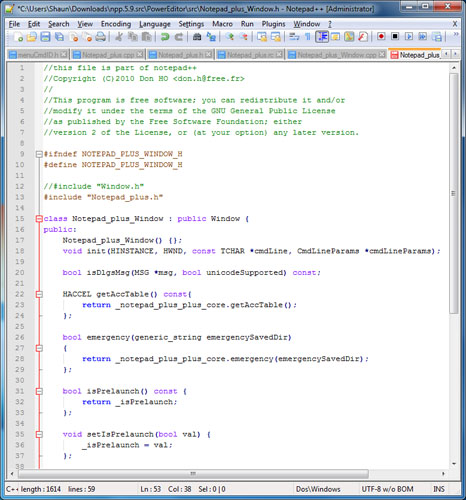This screenshot has width=466, height=500.
Task: Switch to the Notepad_plus_Window.cpp tab
Action: tap(337, 55)
